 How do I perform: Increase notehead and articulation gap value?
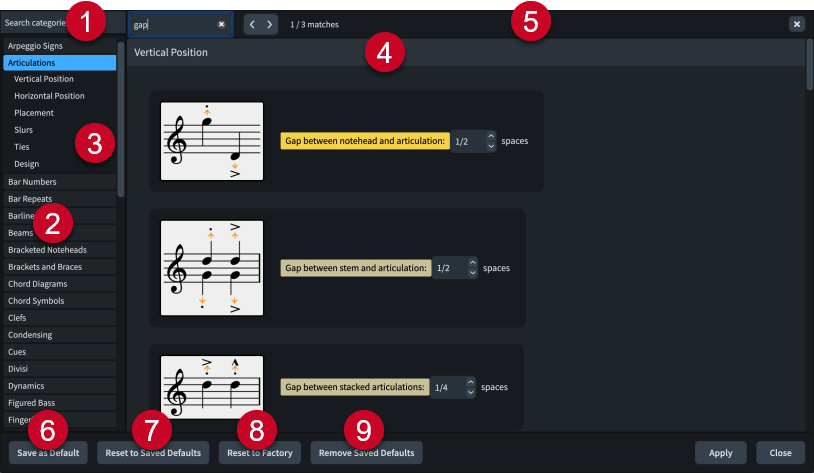click(490, 136)
